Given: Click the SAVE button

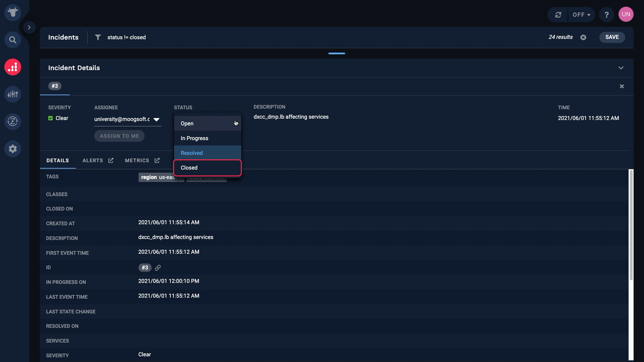Looking at the screenshot, I should 612,37.
